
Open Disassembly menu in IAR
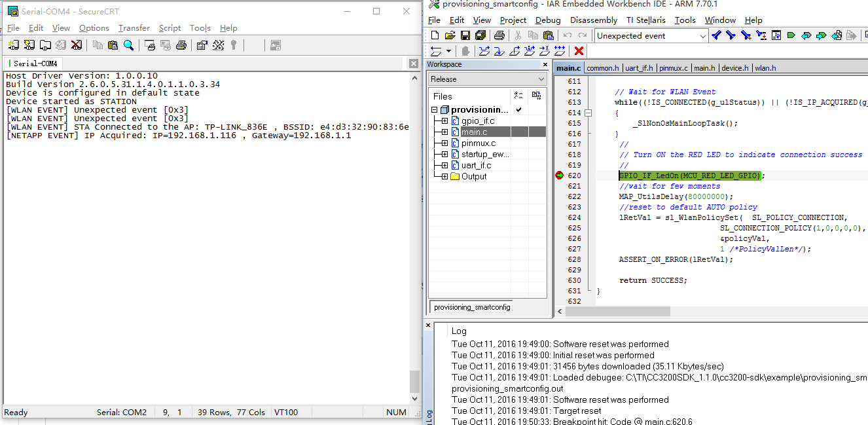[x=593, y=20]
